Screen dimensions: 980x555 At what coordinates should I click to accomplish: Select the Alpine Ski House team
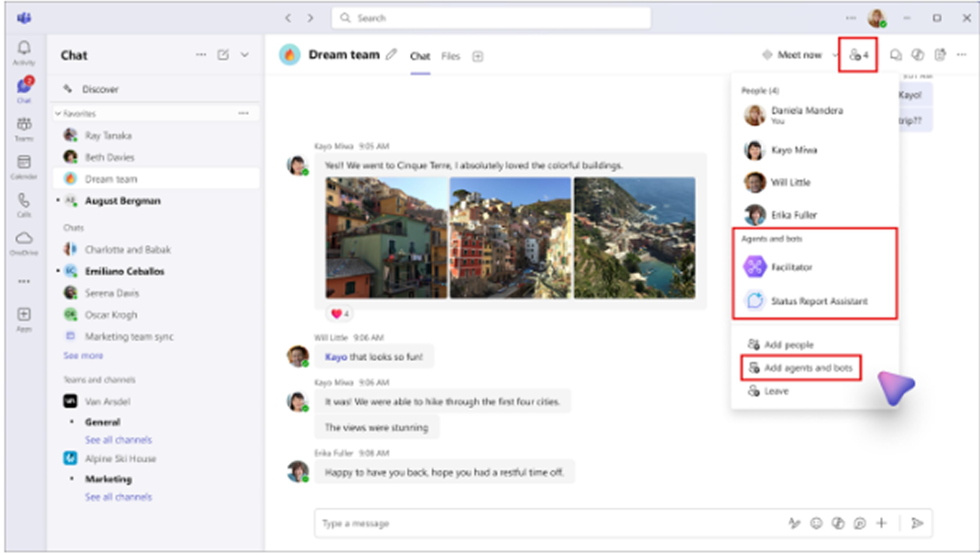tap(156, 458)
